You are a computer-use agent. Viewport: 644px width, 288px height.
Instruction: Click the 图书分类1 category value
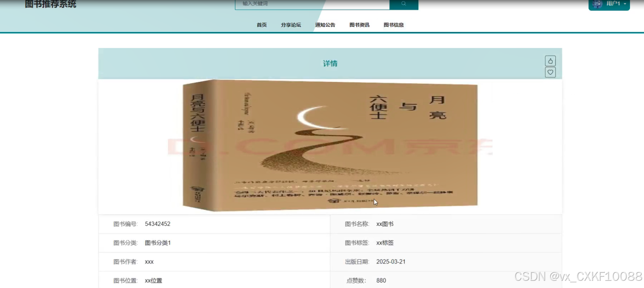coord(158,243)
